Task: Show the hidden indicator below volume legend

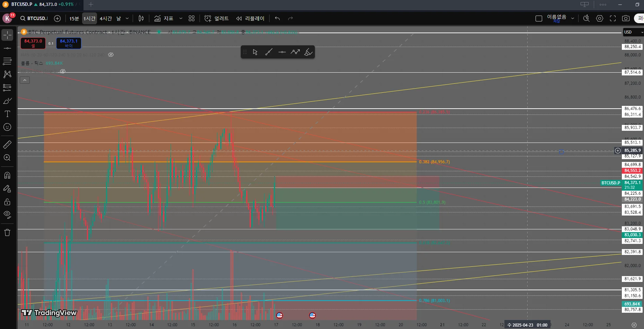Action: click(63, 71)
